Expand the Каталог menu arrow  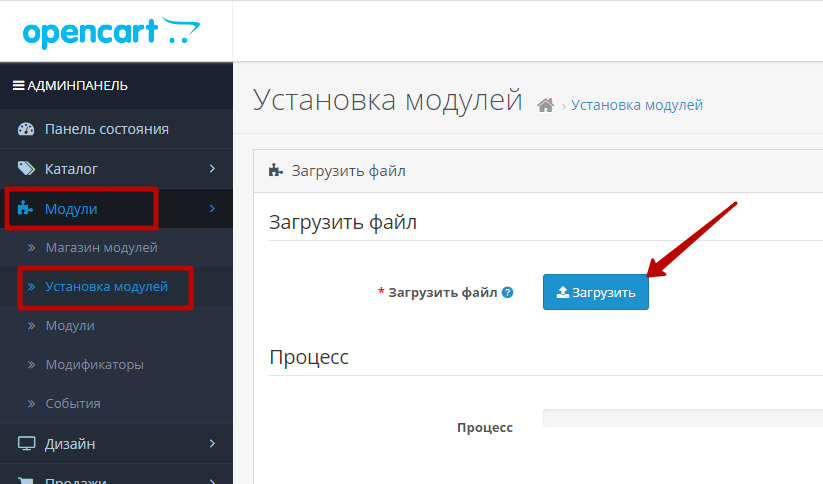[x=212, y=169]
